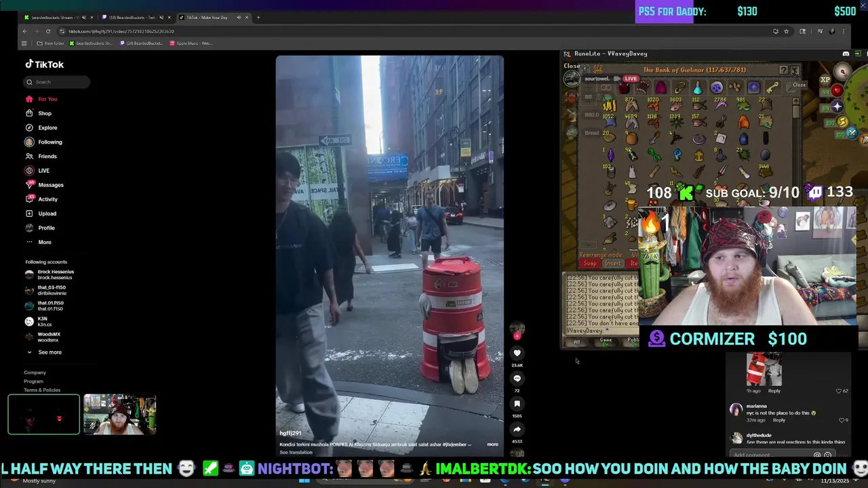This screenshot has height=488, width=868.
Task: Click the Upload icon in TikTok sidebar
Action: [29, 213]
